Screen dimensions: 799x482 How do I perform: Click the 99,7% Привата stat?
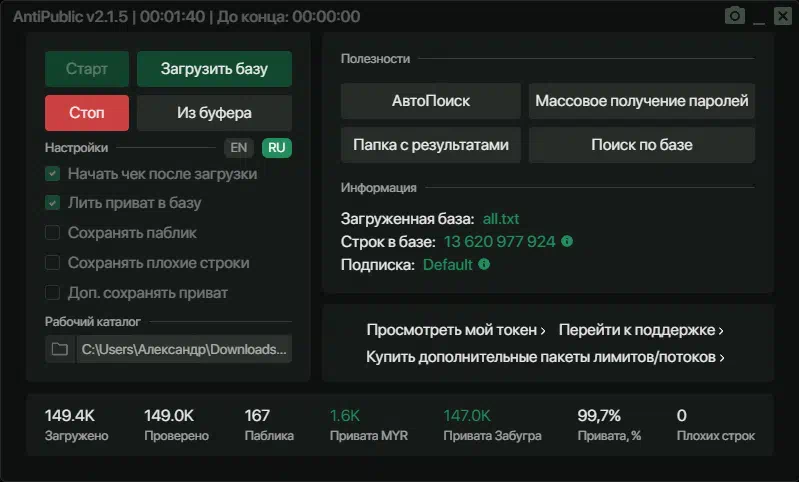point(609,425)
